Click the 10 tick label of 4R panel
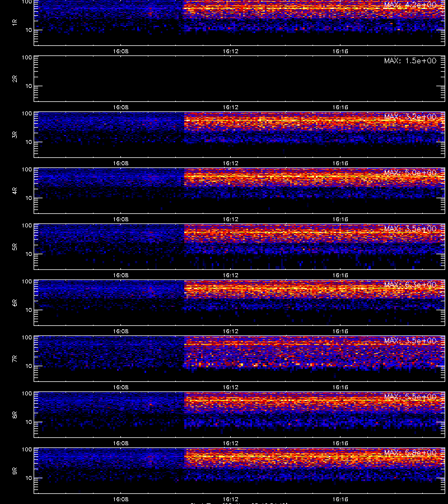The height and width of the screenshot is (504, 448). 29,198
